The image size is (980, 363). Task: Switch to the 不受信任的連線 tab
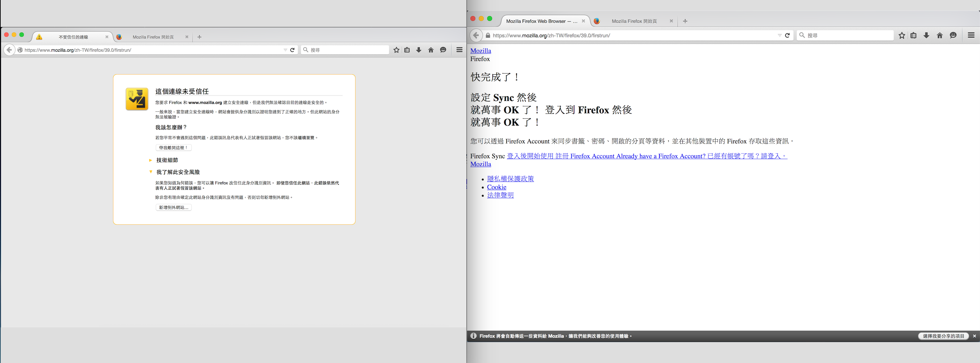pos(73,37)
